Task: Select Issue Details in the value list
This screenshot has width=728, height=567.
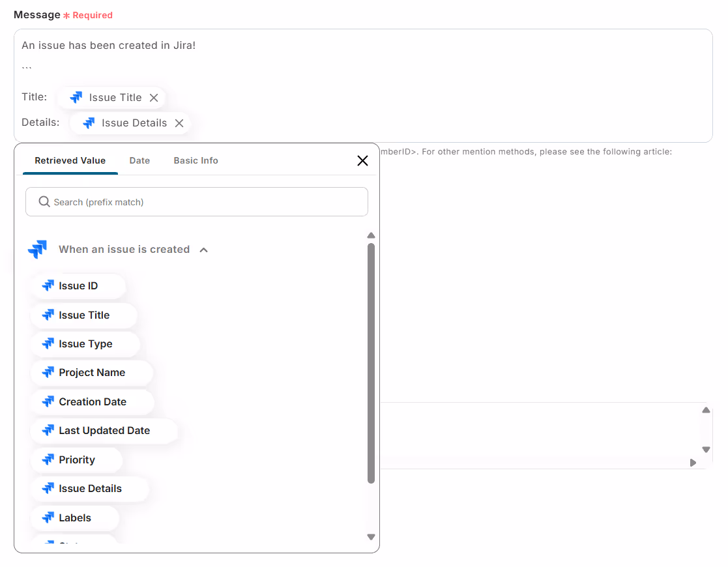Action: 89,489
